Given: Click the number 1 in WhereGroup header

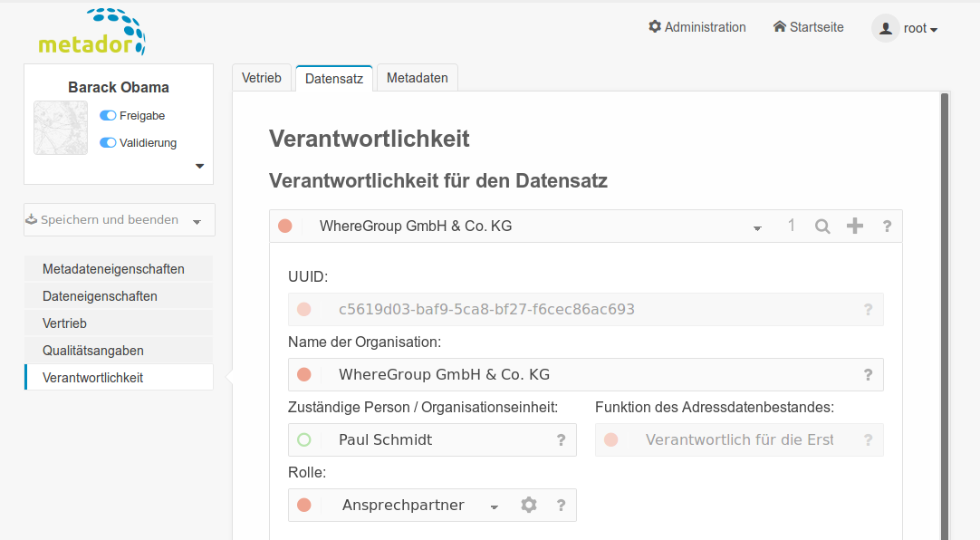Looking at the screenshot, I should click(792, 225).
